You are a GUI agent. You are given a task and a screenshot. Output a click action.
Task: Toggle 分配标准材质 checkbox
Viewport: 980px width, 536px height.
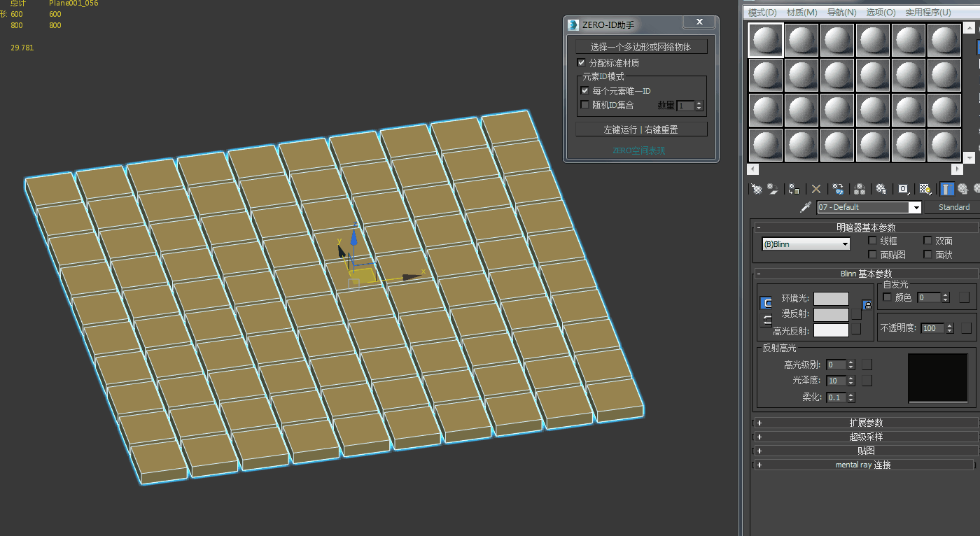click(581, 63)
